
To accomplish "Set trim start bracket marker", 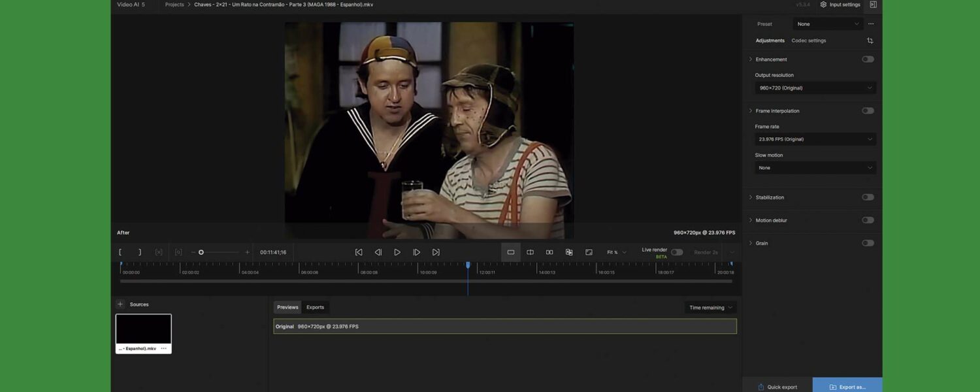I will point(120,252).
